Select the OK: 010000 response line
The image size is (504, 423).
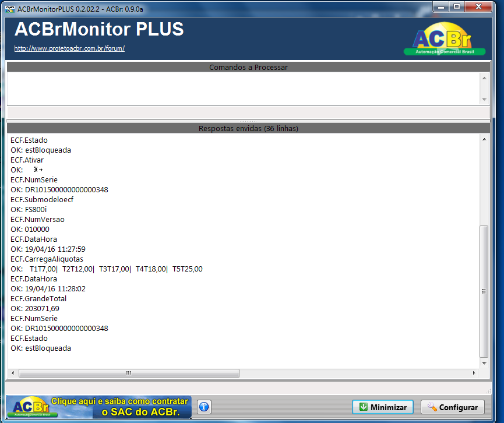coord(30,230)
